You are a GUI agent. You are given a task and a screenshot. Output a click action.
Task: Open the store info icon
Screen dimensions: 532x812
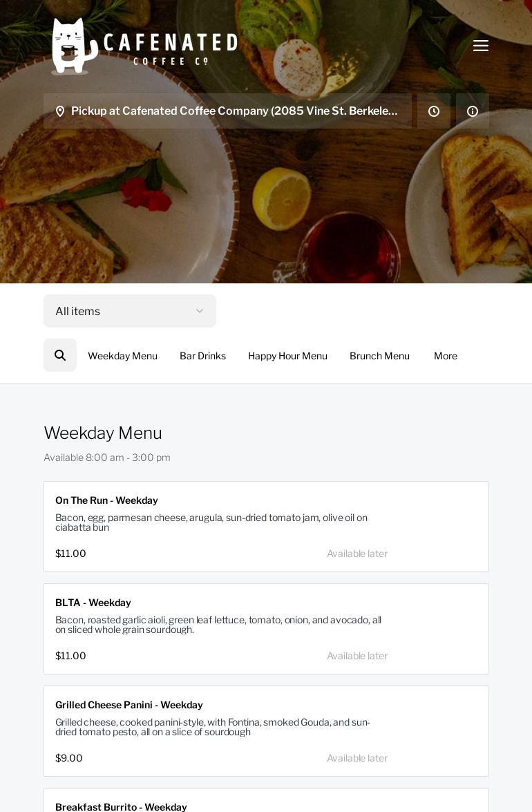[x=473, y=111]
